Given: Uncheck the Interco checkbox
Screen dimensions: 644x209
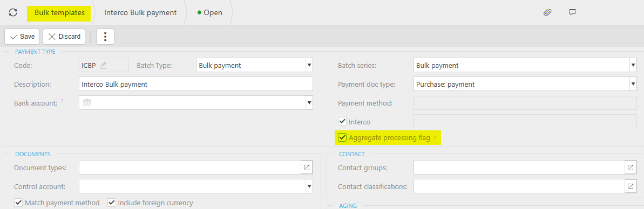Looking at the screenshot, I should point(342,121).
